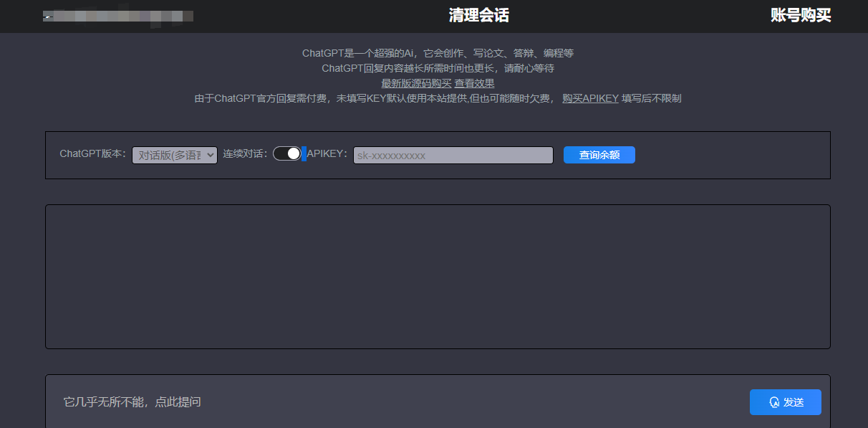
Task: Click the ChatGPT回复内容越长所需时间也更长 notice line
Action: 438,68
